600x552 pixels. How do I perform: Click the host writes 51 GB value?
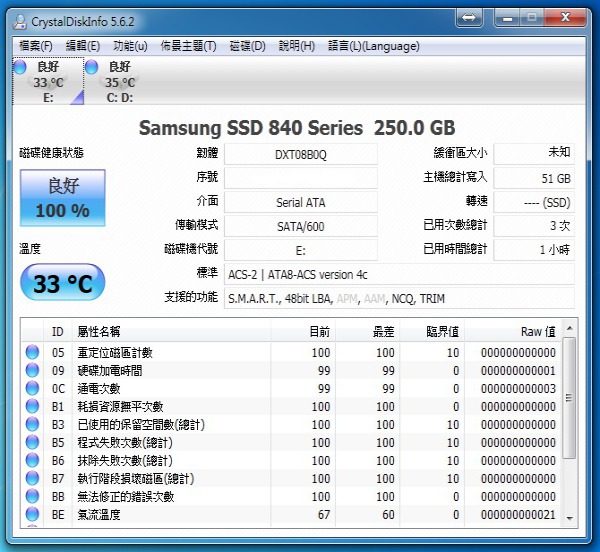point(534,178)
